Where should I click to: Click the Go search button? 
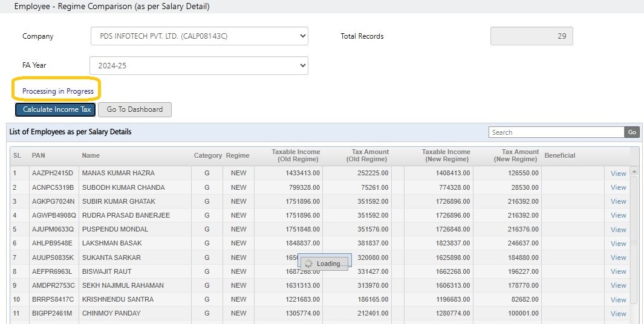(x=632, y=132)
